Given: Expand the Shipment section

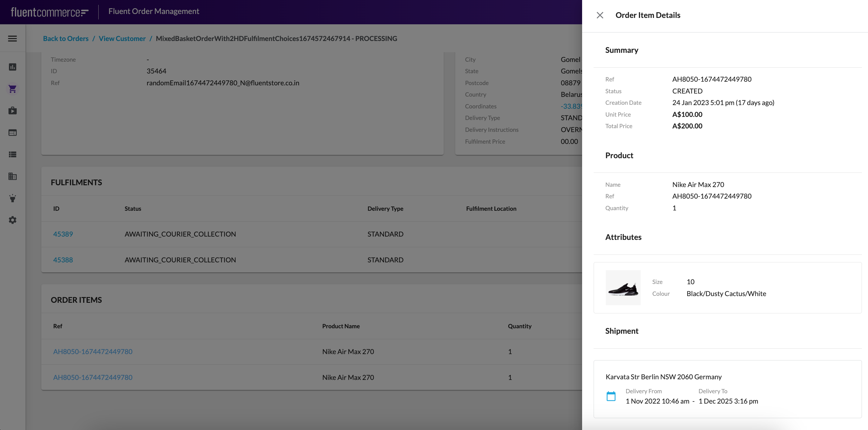Looking at the screenshot, I should (x=622, y=331).
